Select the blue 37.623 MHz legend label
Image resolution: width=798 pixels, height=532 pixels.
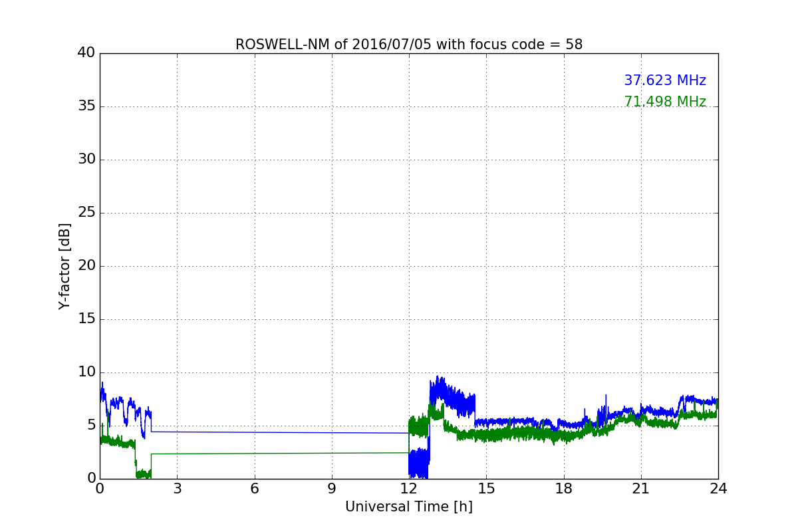click(665, 80)
